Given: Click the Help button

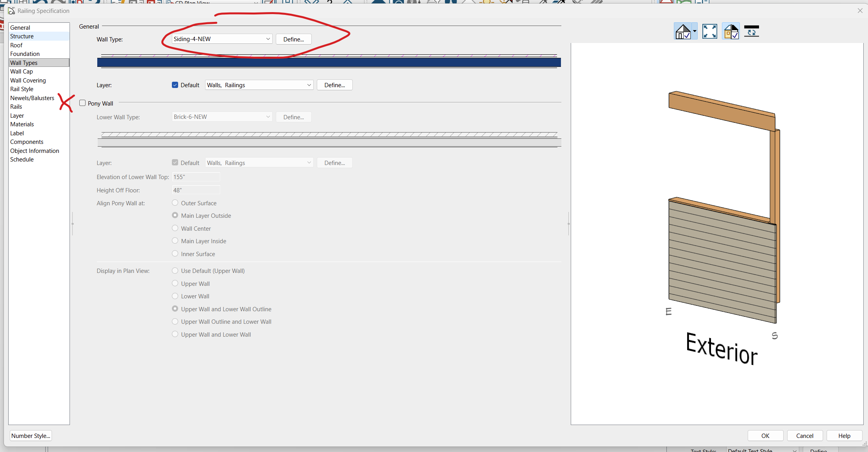Looking at the screenshot, I should tap(844, 436).
